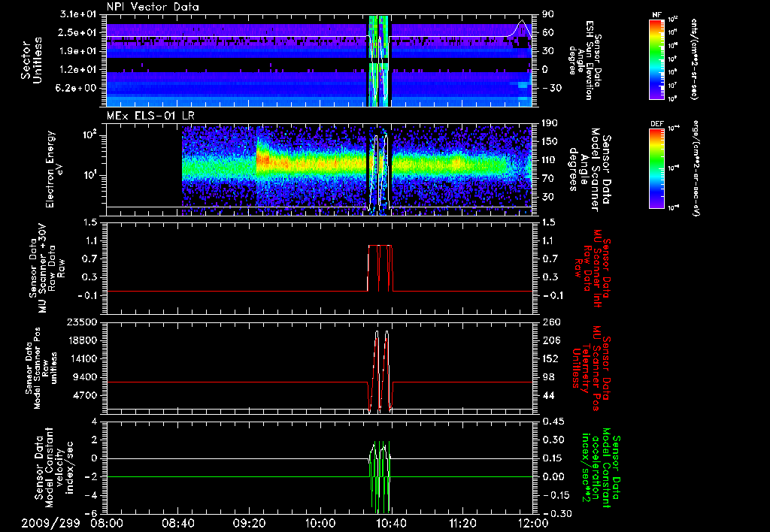Click the "260" telemetry tick label
Screen dimensions: 770x532
tap(550, 322)
